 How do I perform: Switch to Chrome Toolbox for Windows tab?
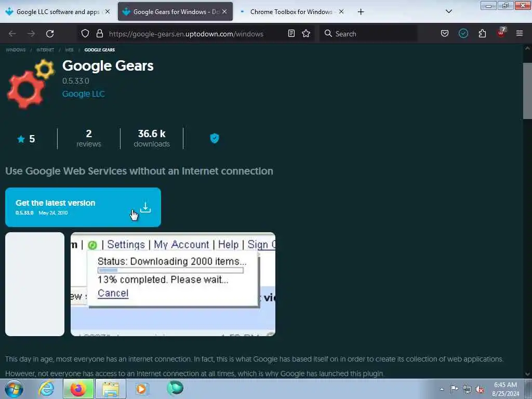click(x=291, y=12)
